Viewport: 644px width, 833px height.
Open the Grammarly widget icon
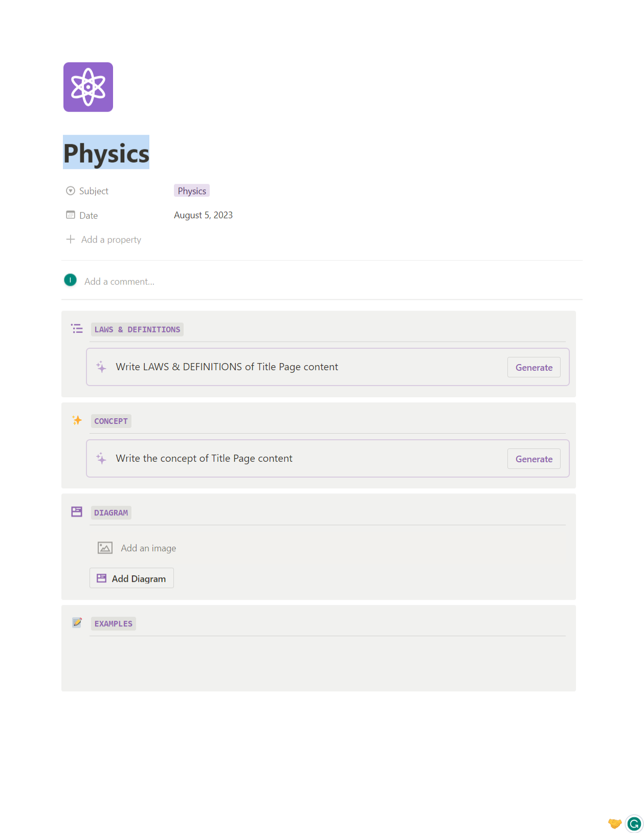point(634,824)
